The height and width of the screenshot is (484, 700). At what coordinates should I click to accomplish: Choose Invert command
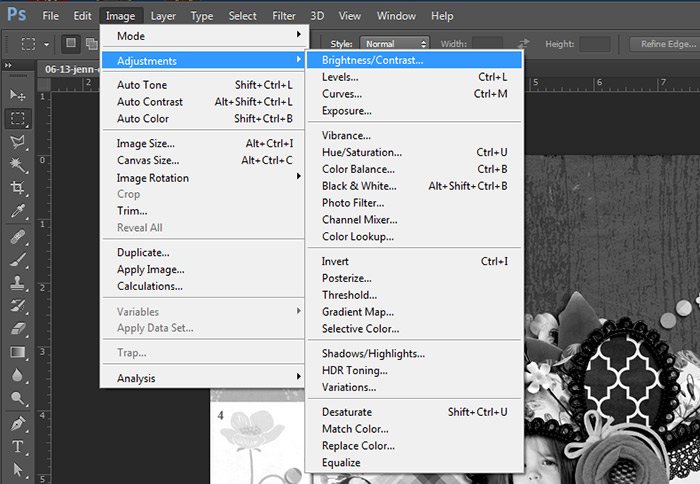tap(414, 261)
